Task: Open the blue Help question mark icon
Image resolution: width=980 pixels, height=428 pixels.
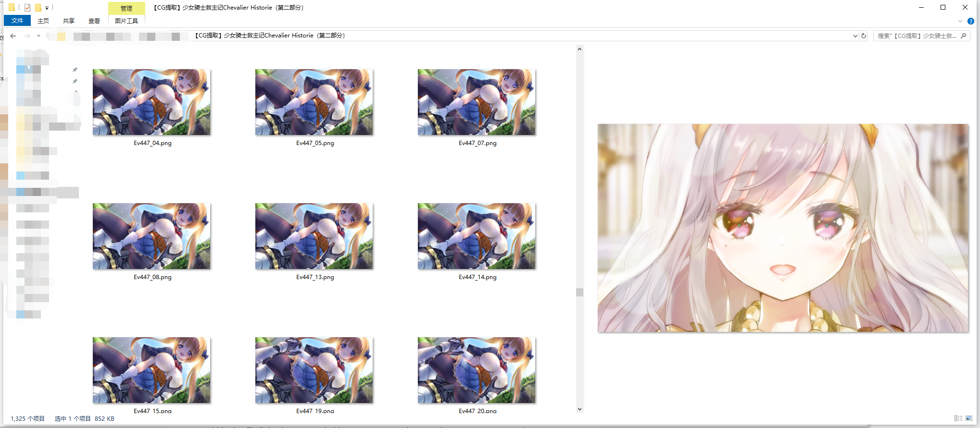Action: coord(971,21)
